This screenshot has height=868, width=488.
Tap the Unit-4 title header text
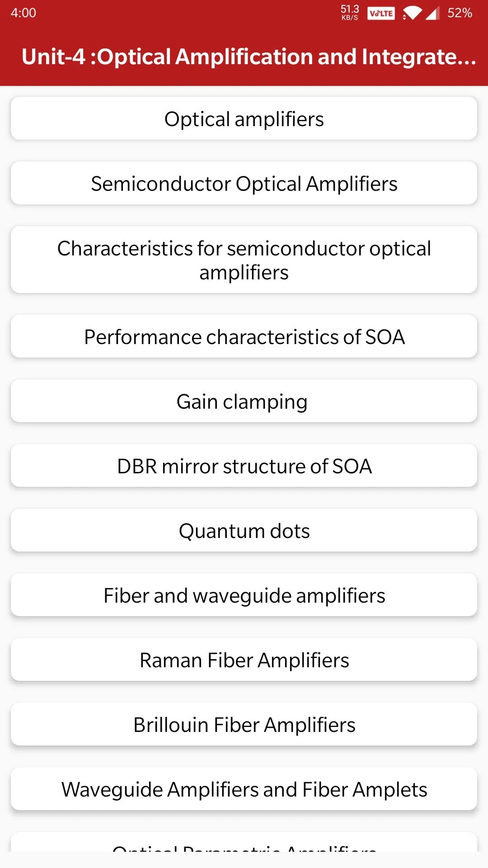tap(249, 57)
